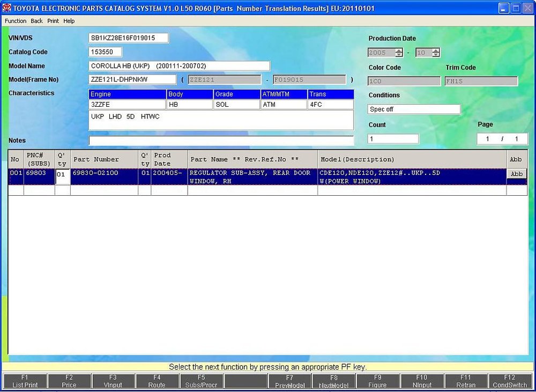
Task: Click the F8 NextModel button
Action: click(333, 381)
